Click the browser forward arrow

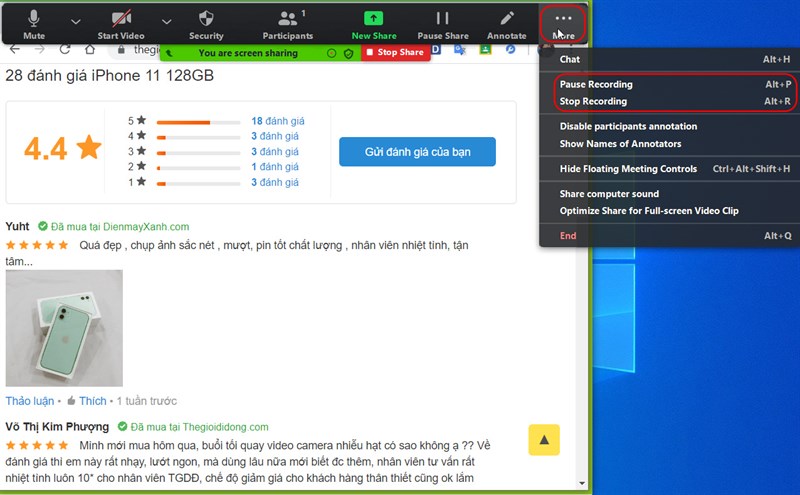click(x=40, y=50)
